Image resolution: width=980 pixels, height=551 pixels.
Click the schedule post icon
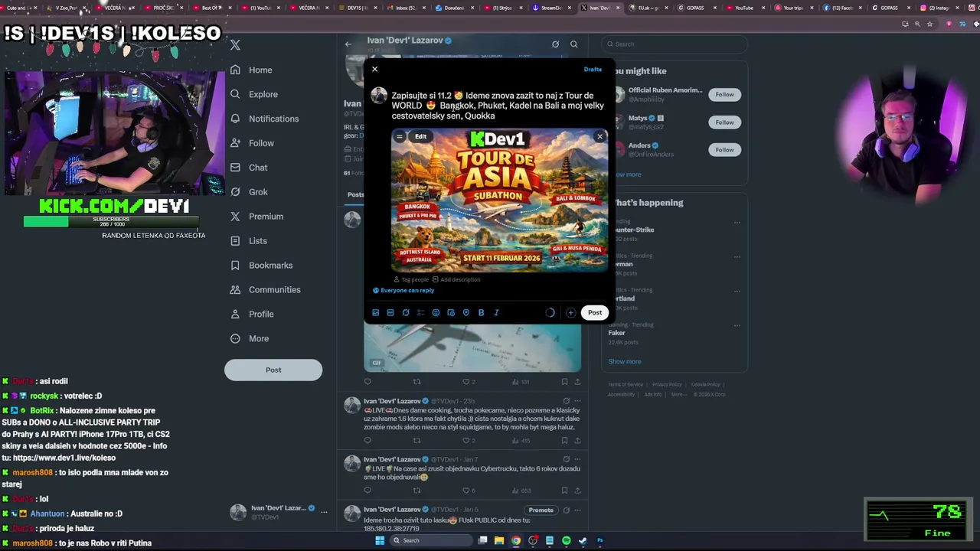[x=451, y=312]
